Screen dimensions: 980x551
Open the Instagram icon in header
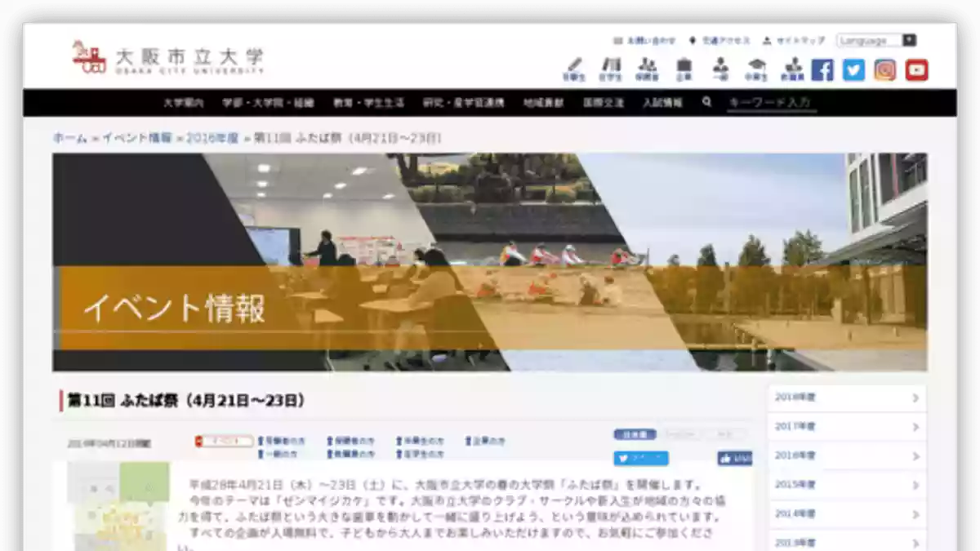point(884,70)
